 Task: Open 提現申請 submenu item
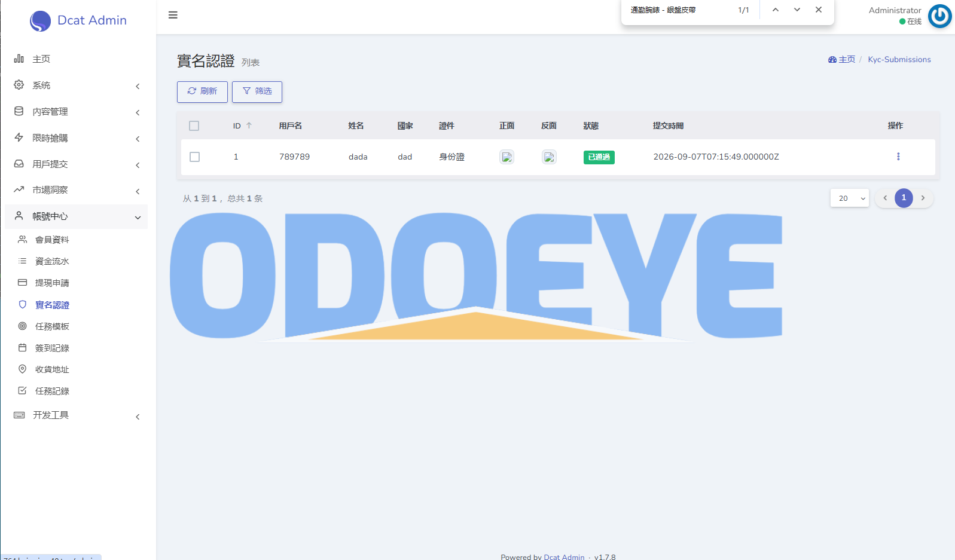[52, 283]
